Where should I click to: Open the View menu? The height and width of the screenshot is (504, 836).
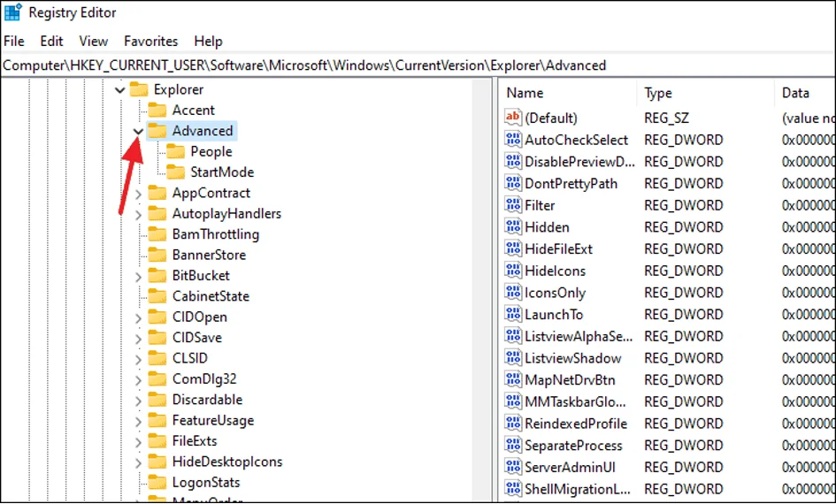point(93,41)
